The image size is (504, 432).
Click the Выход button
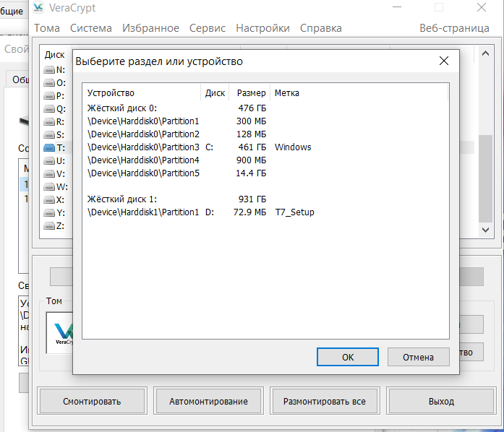[x=441, y=401]
